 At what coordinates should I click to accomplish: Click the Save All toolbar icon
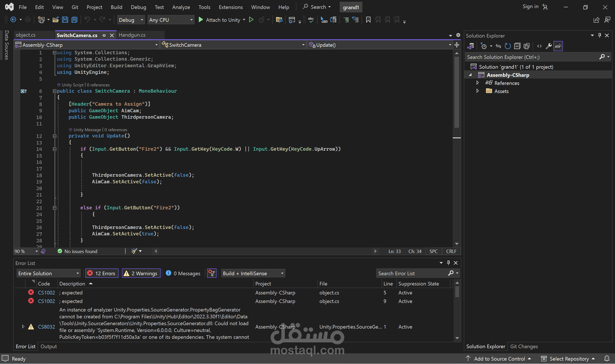click(74, 20)
